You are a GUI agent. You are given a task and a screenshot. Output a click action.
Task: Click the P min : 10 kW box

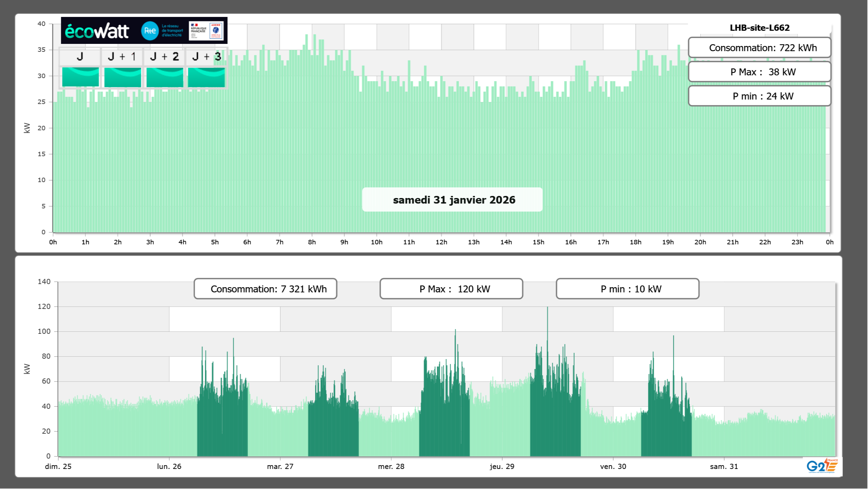[627, 289]
